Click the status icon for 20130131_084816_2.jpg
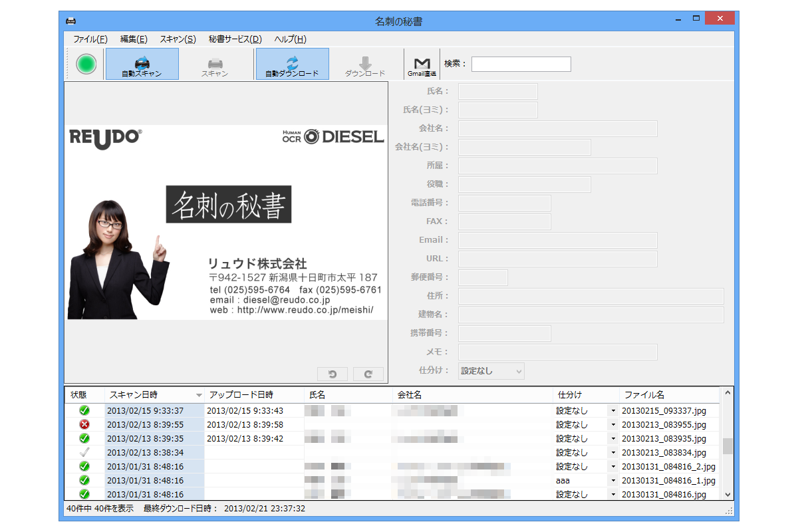798x532 pixels. [x=84, y=466]
